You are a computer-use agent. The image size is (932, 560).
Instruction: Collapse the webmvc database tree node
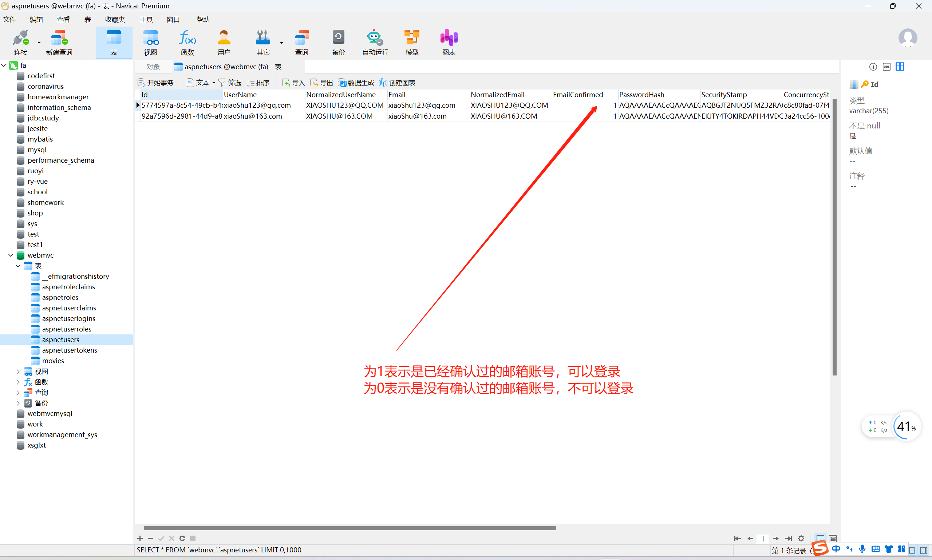11,255
